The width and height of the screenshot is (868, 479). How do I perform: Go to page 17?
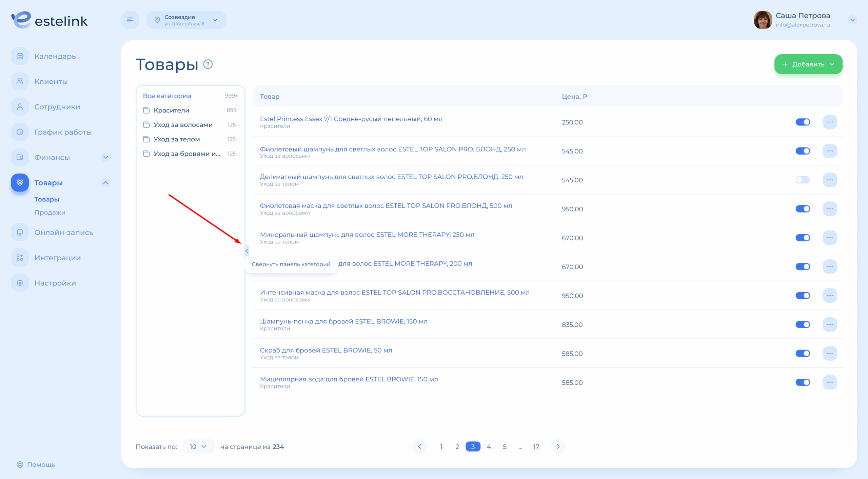[x=536, y=446]
